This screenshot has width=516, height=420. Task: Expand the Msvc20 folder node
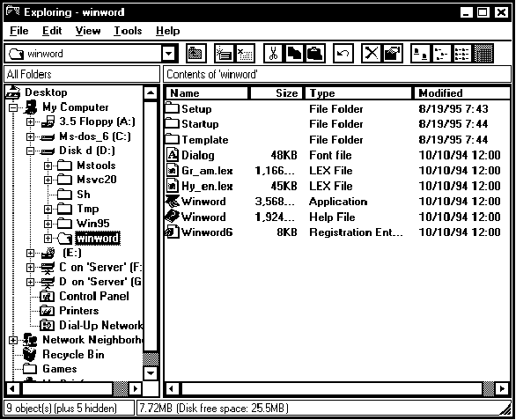click(x=48, y=180)
